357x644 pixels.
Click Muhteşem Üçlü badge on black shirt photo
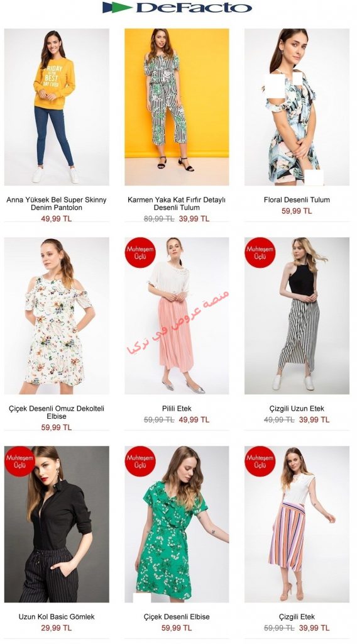pos(19,461)
